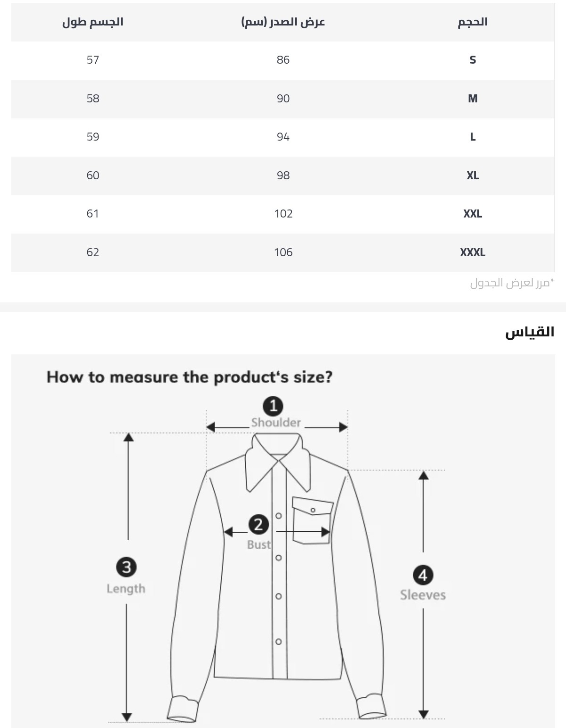Click the القياس section heading
Image resolution: width=566 pixels, height=728 pixels.
pyautogui.click(x=530, y=332)
